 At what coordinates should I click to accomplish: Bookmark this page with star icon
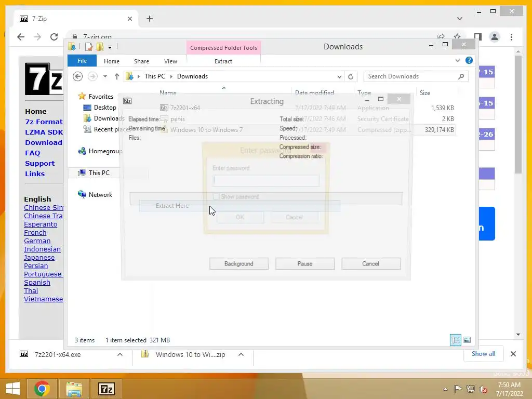point(457,37)
